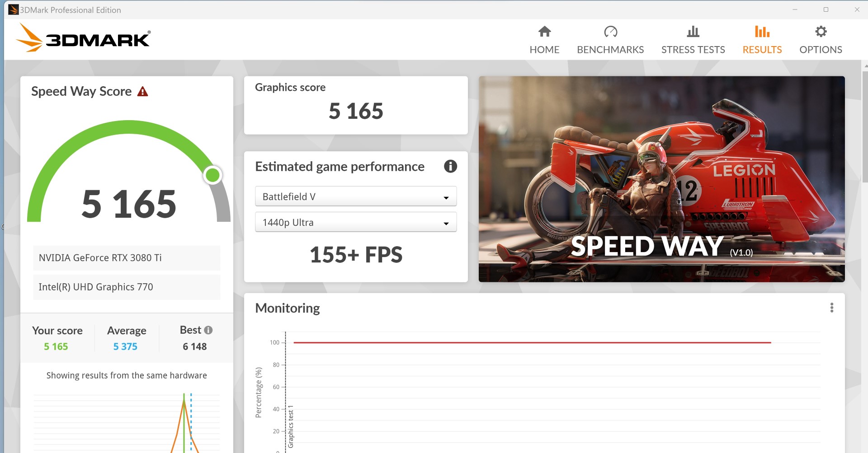The image size is (868, 453).
Task: Open the Home tab icon
Action: [544, 32]
